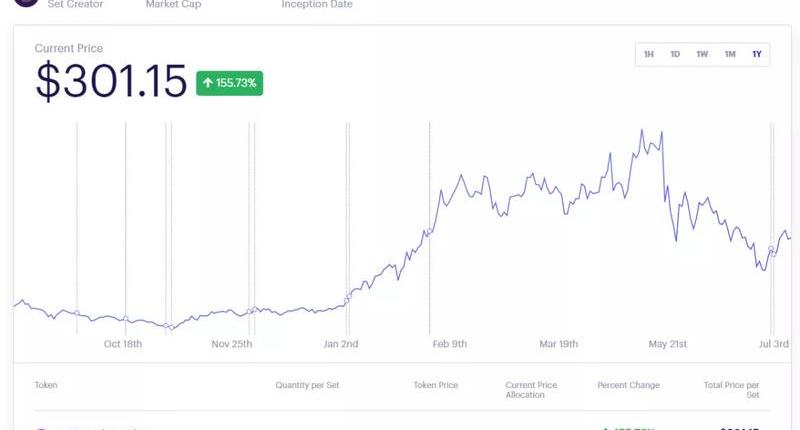Click the Market Cap label
The width and height of the screenshot is (800, 430).
point(173,4)
